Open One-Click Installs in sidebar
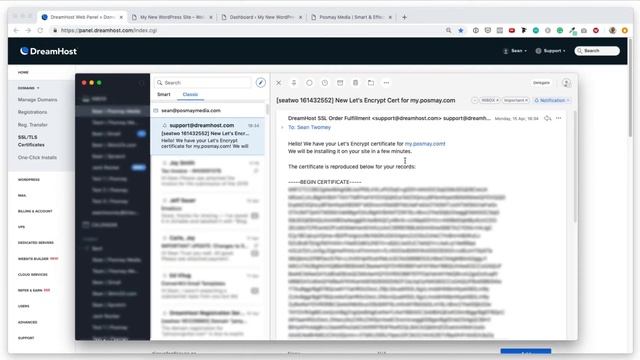 37,157
